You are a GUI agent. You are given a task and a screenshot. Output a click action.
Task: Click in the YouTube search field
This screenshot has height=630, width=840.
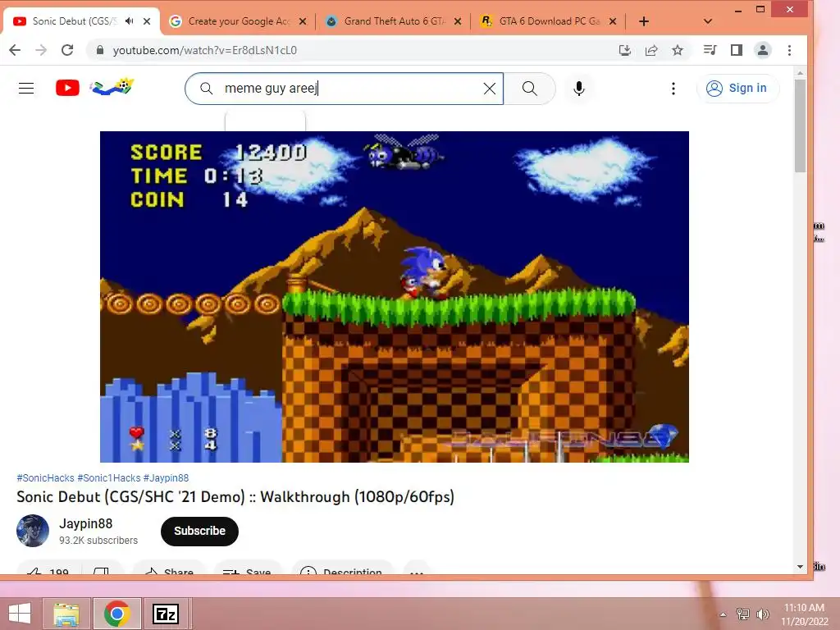pyautogui.click(x=343, y=89)
